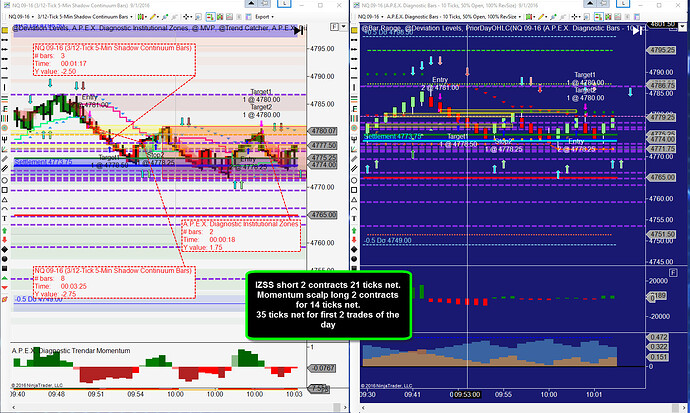Open the crosshair cursor selector in the Shadow Continuum chart
Screen dimensions: 690x413
coord(187,17)
